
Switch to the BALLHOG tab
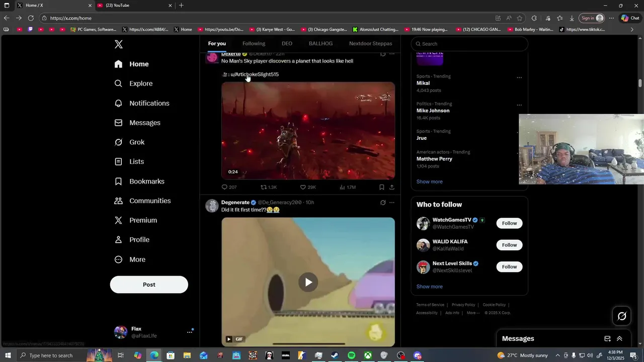click(x=320, y=44)
